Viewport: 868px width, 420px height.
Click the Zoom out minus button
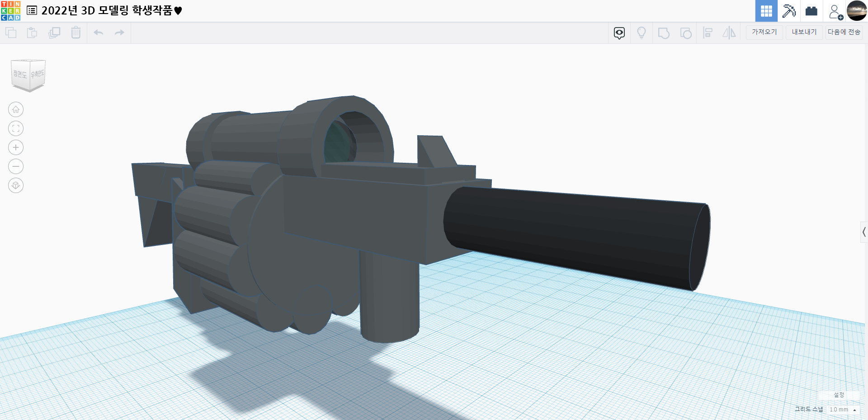tap(16, 166)
